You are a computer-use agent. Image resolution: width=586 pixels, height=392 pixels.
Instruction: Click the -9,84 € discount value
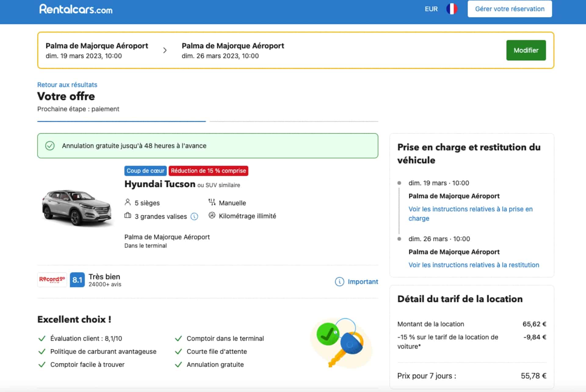point(535,337)
